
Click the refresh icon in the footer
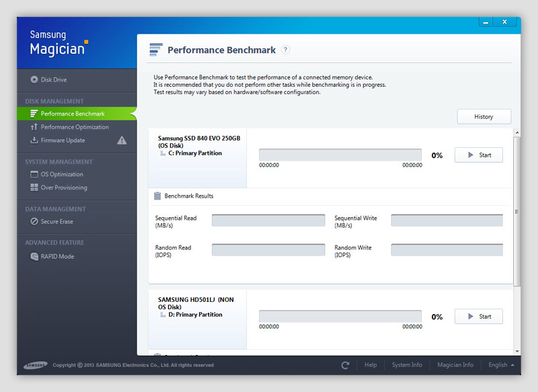[x=345, y=365]
